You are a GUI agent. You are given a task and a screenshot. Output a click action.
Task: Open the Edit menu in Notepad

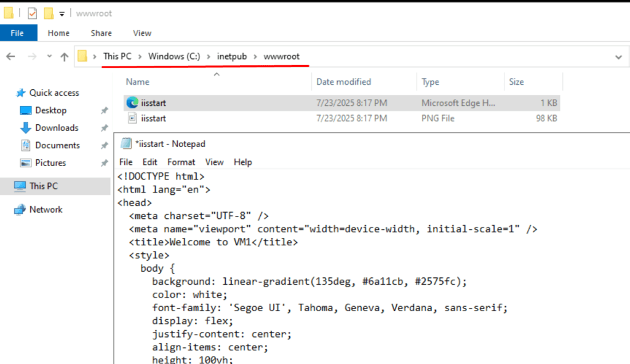(150, 162)
